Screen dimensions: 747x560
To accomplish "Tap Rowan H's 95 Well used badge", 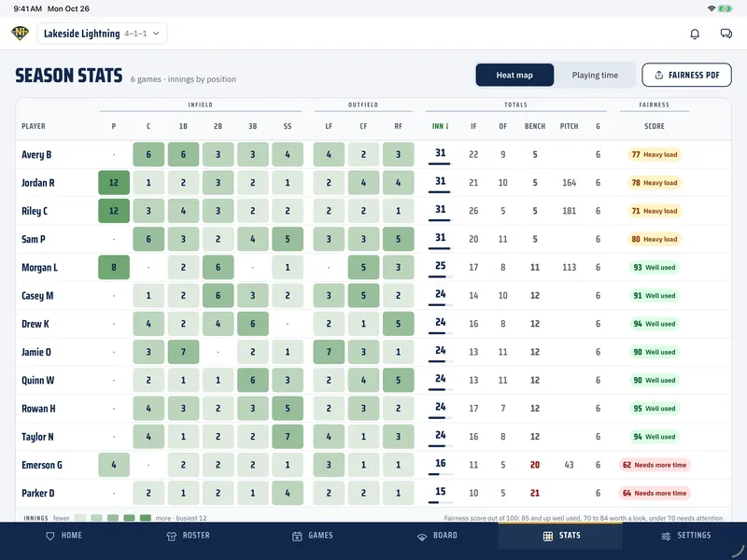I will pos(655,408).
